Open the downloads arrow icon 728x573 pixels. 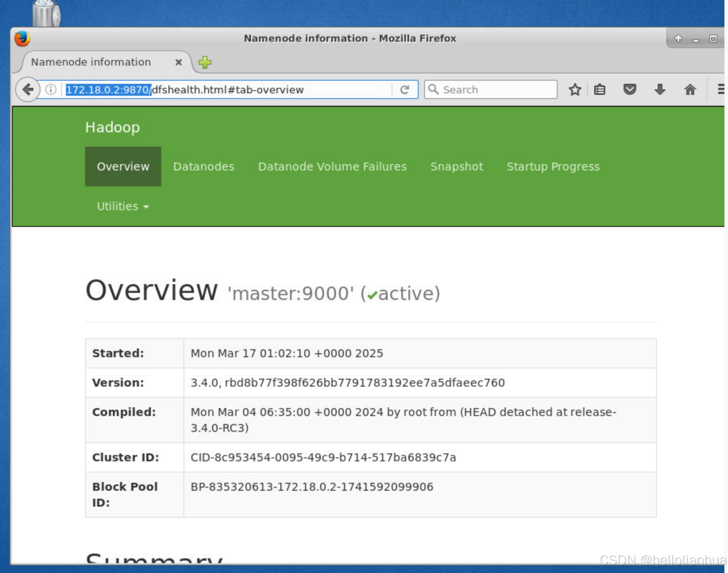pos(660,89)
